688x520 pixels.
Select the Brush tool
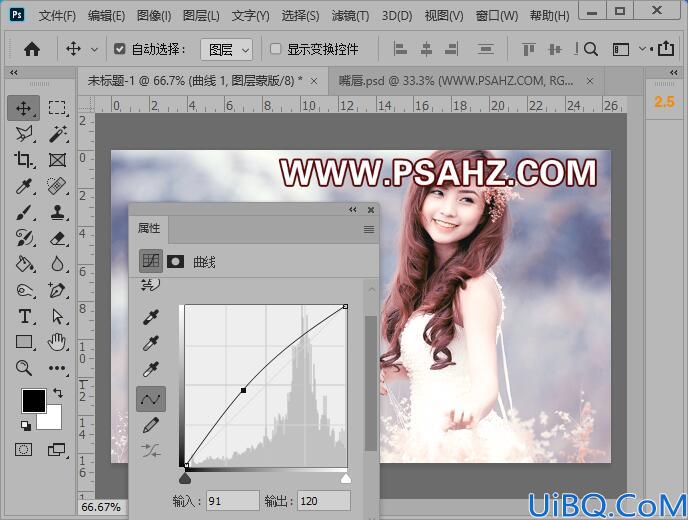24,212
